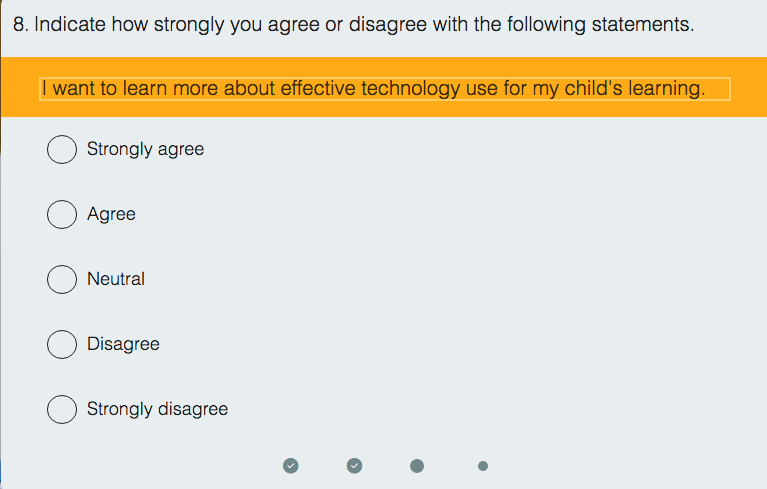Select the 'Strongly disagree' radio circle
This screenshot has width=767, height=489.
coord(62,409)
